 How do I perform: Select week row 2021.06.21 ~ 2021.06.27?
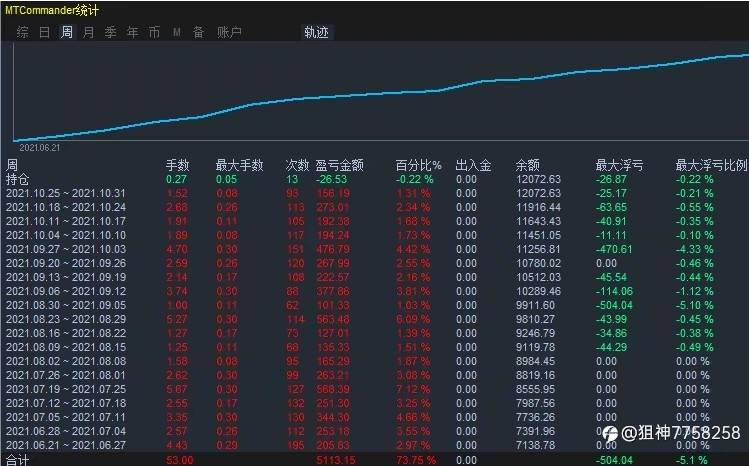tap(374, 445)
